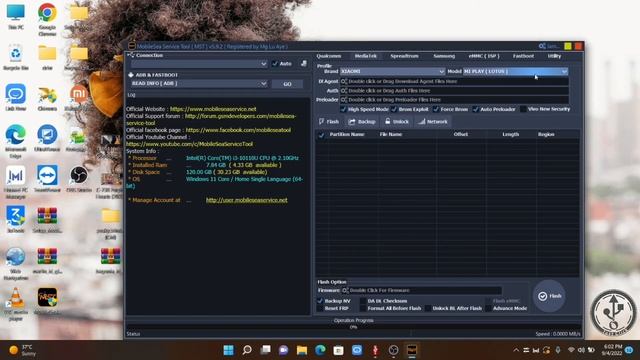The image size is (640, 360).
Task: Click the GO button
Action: (x=287, y=84)
